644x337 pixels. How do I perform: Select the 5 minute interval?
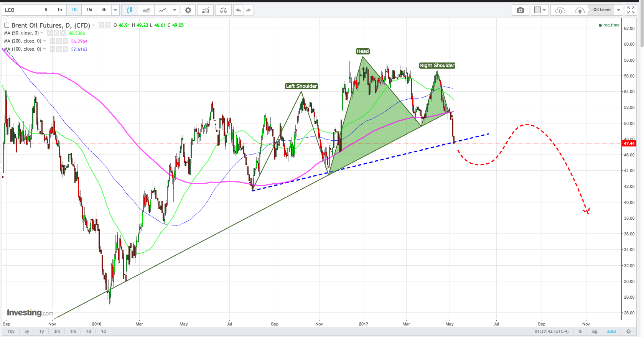point(46,10)
